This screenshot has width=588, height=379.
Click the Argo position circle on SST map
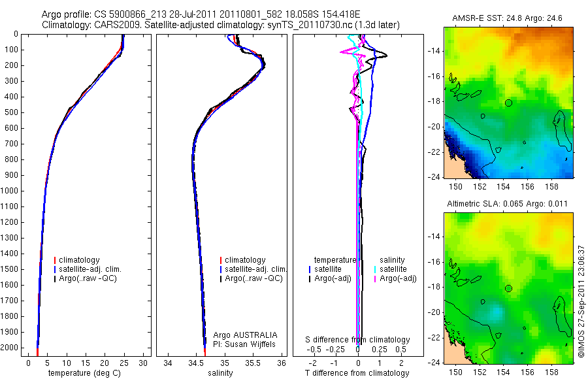[508, 103]
